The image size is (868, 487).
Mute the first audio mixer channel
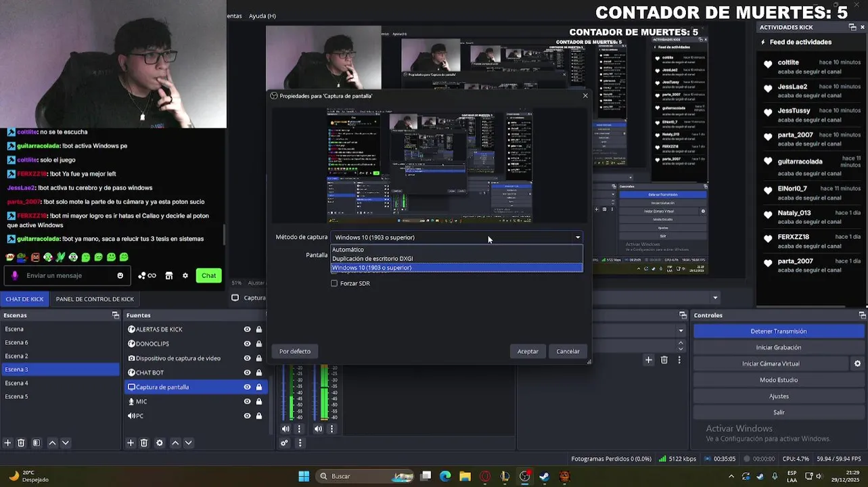tap(285, 429)
